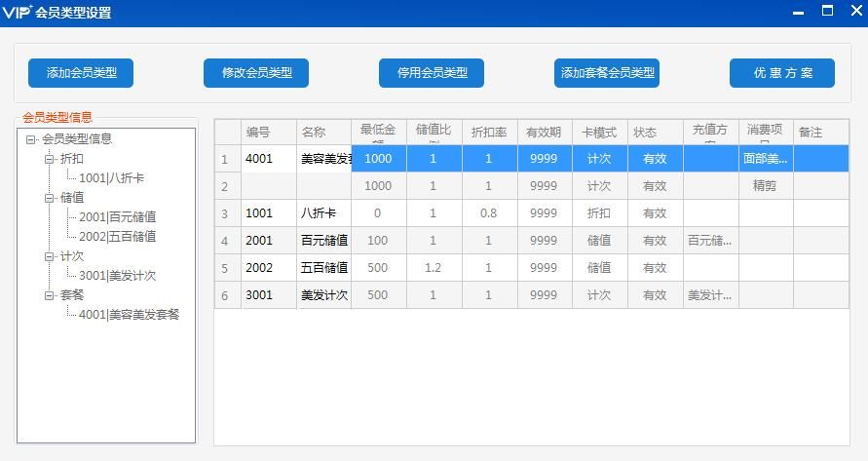Collapse the 会员类型信息 root node
The height and width of the screenshot is (461, 868).
31,139
